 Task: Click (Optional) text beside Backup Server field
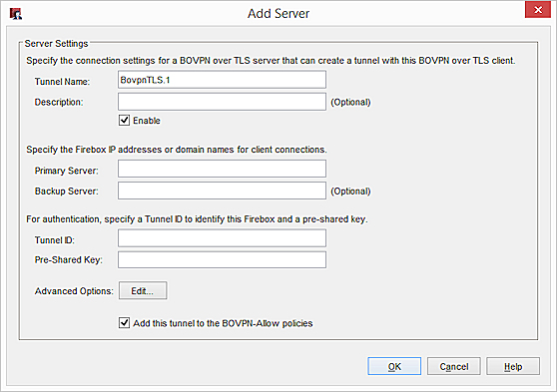350,192
